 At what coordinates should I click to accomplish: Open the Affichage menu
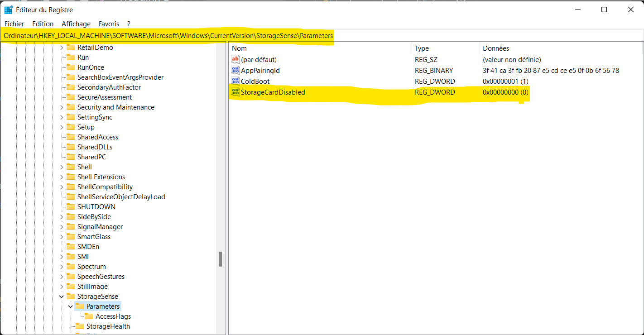tap(76, 24)
